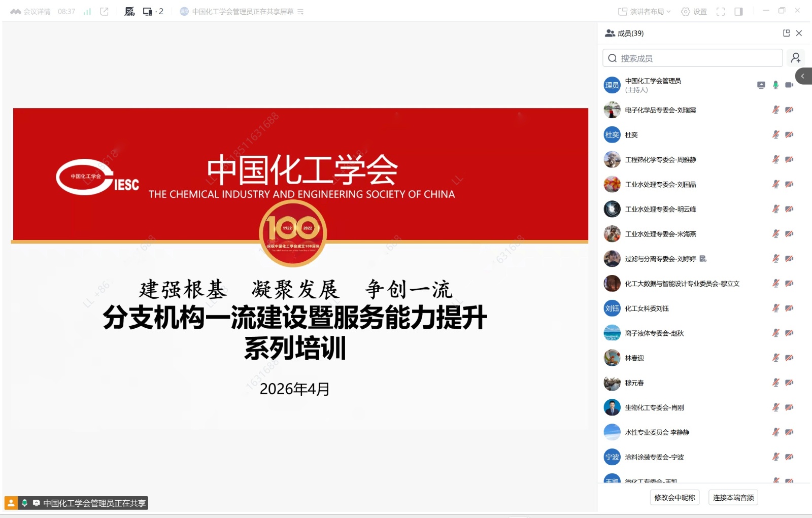
Task: Enter fullscreen using the bracket icon
Action: [721, 11]
